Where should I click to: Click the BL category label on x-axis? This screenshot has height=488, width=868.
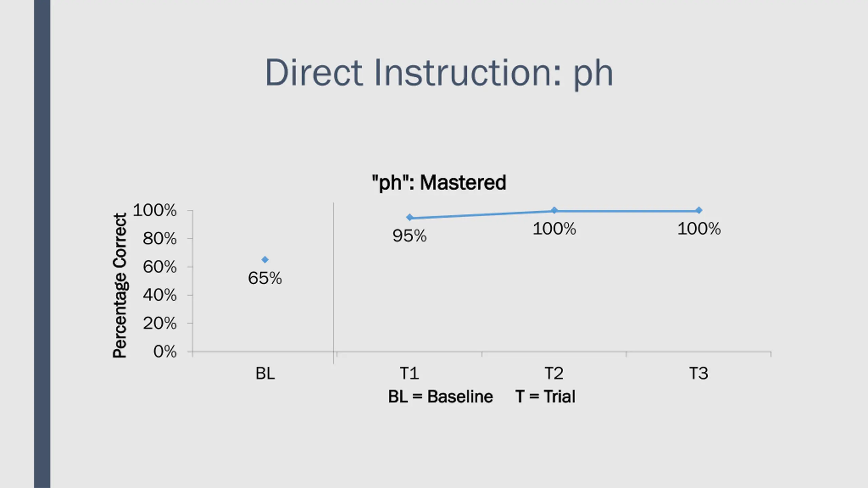[265, 373]
